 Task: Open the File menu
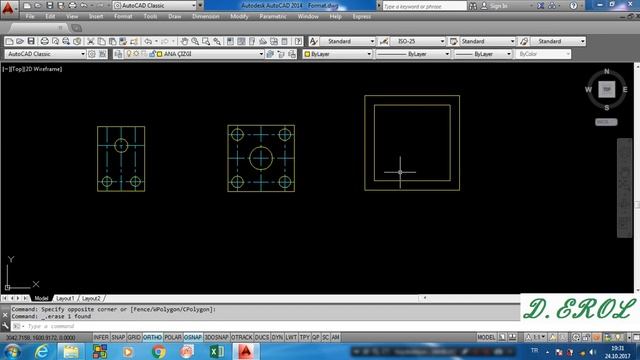30,17
